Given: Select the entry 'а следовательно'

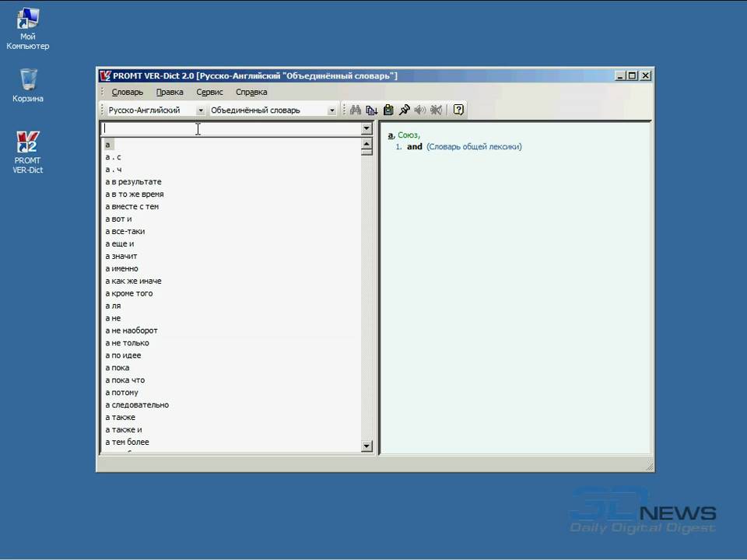Looking at the screenshot, I should pyautogui.click(x=137, y=404).
